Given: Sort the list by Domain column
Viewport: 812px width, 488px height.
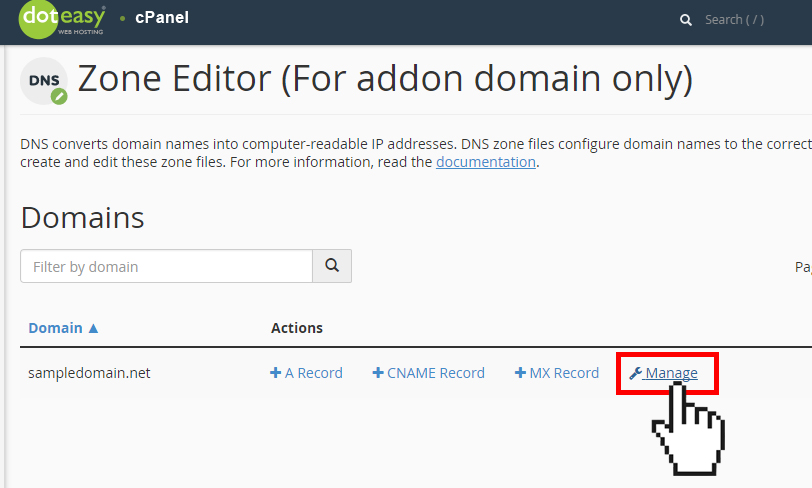Looking at the screenshot, I should pyautogui.click(x=55, y=328).
